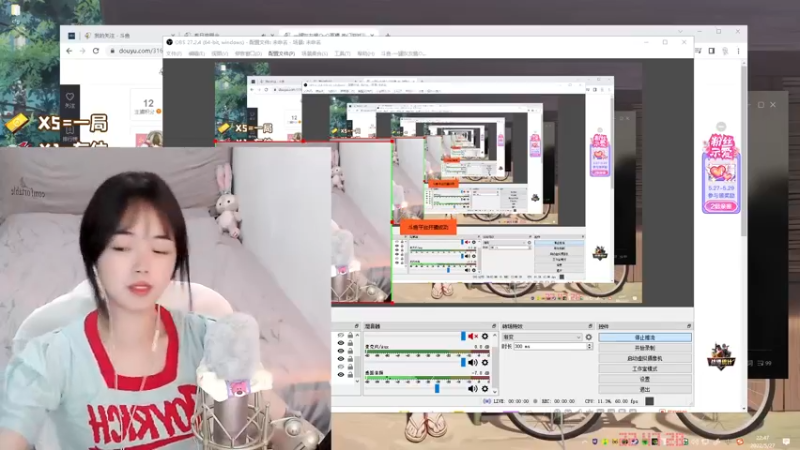Pop out the 转场特效 dock panel
800x450 pixels.
pyautogui.click(x=590, y=326)
